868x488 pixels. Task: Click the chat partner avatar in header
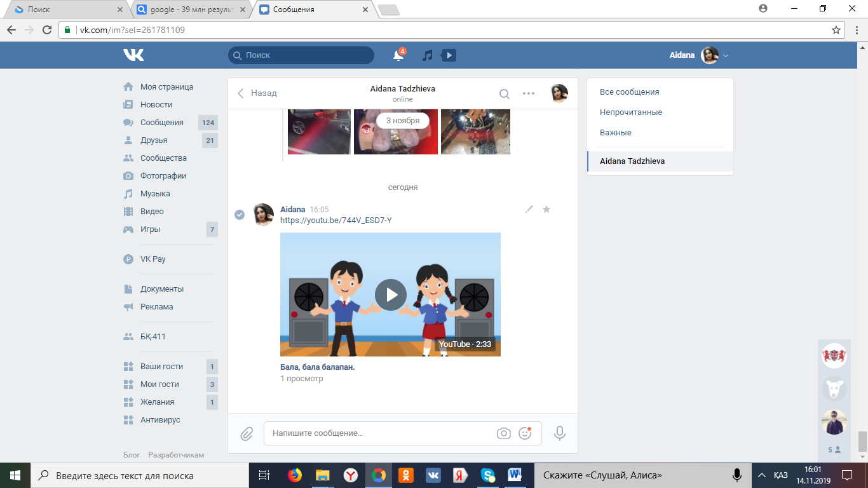click(x=559, y=93)
